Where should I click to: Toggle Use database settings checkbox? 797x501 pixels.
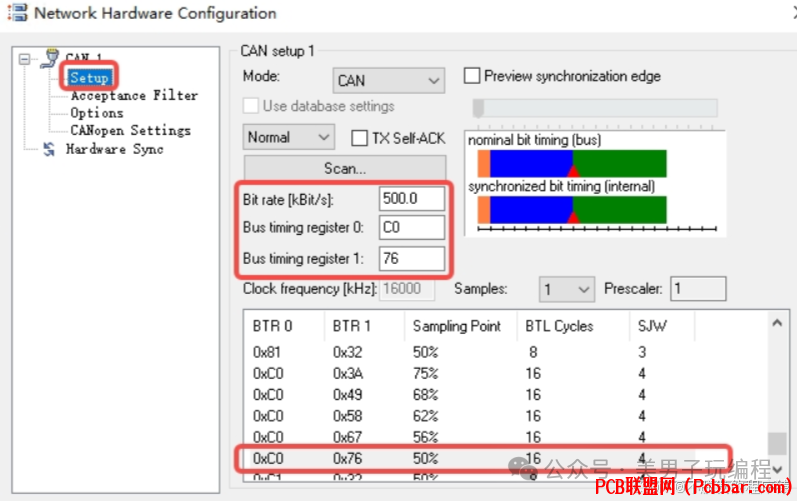[251, 106]
